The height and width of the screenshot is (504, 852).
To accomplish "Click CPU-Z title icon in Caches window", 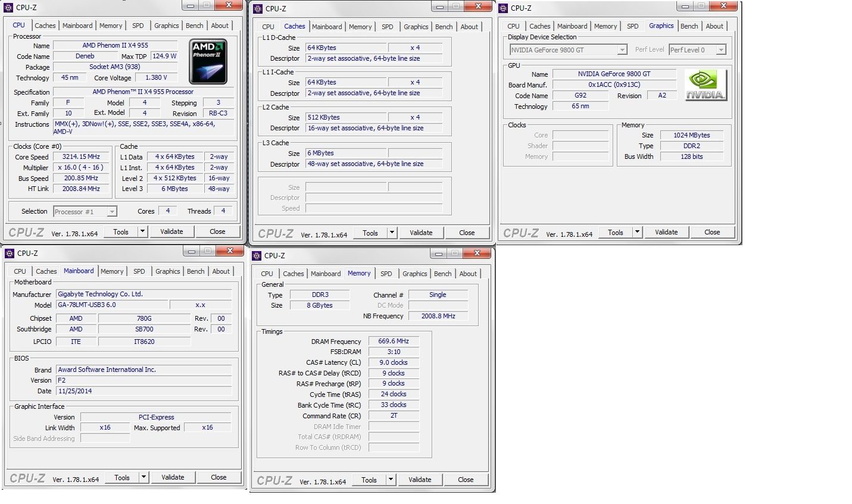I will click(258, 8).
